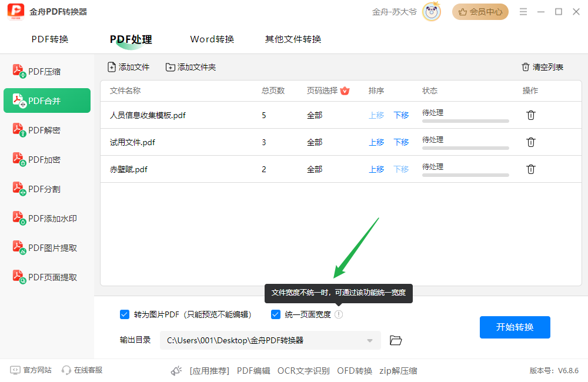The image size is (588, 382).
Task: Click progress bar for 人员信息收集模板.pdf
Action: (465, 121)
